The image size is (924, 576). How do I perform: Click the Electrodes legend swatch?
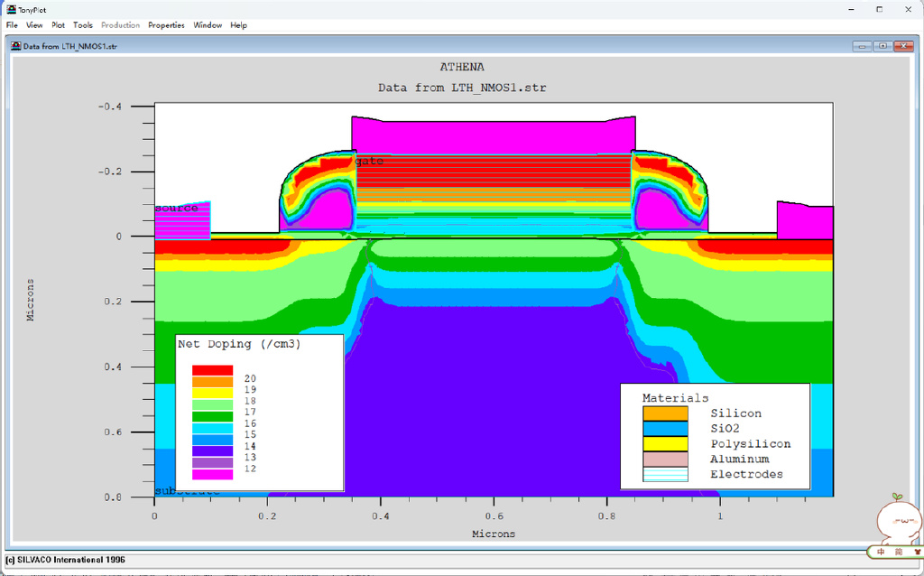pos(665,475)
